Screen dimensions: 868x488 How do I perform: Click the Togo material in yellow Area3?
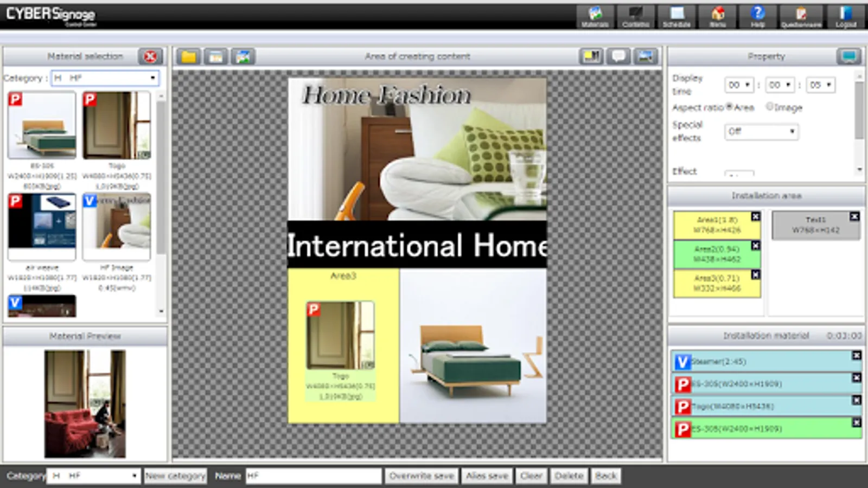click(x=340, y=351)
